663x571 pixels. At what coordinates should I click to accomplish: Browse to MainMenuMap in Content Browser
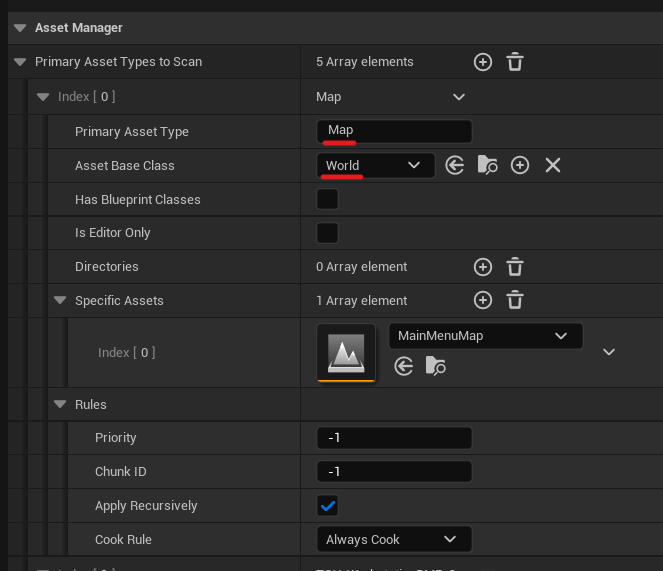[435, 367]
